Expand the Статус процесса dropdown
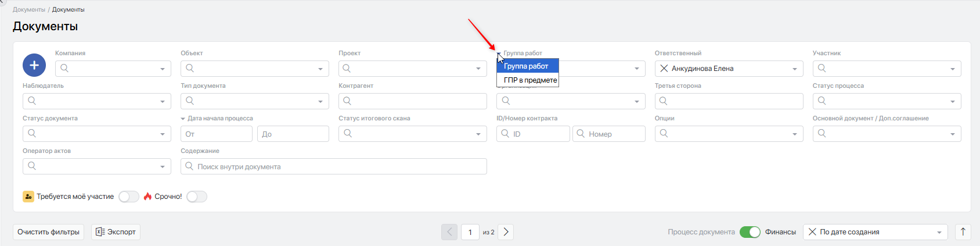This screenshot has width=980, height=246. (952, 101)
